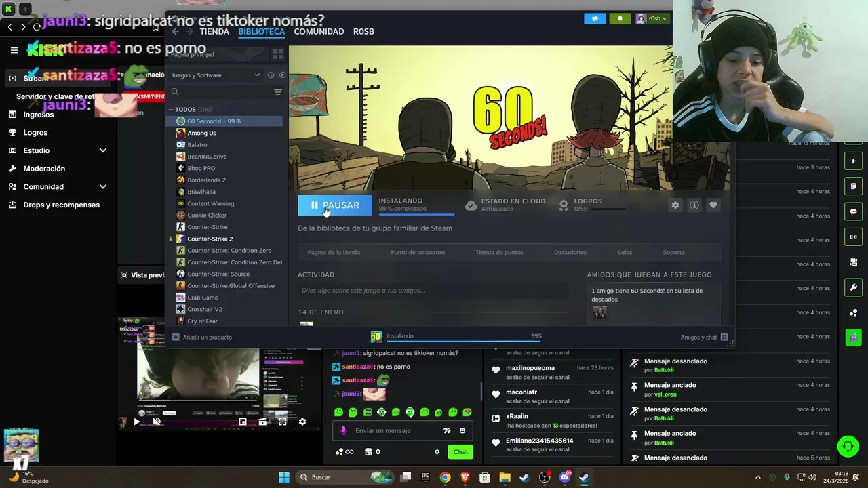The image size is (868, 488).
Task: Open Amigos y chat panel
Action: (x=704, y=337)
